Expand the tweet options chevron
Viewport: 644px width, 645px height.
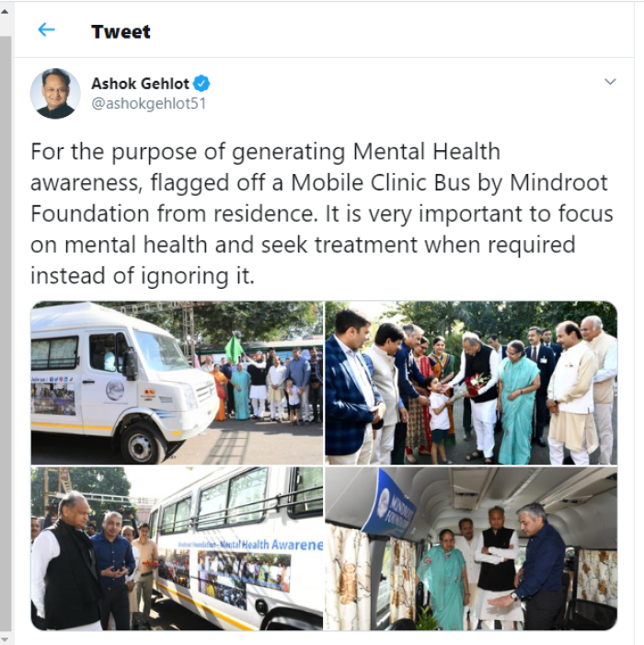click(610, 82)
